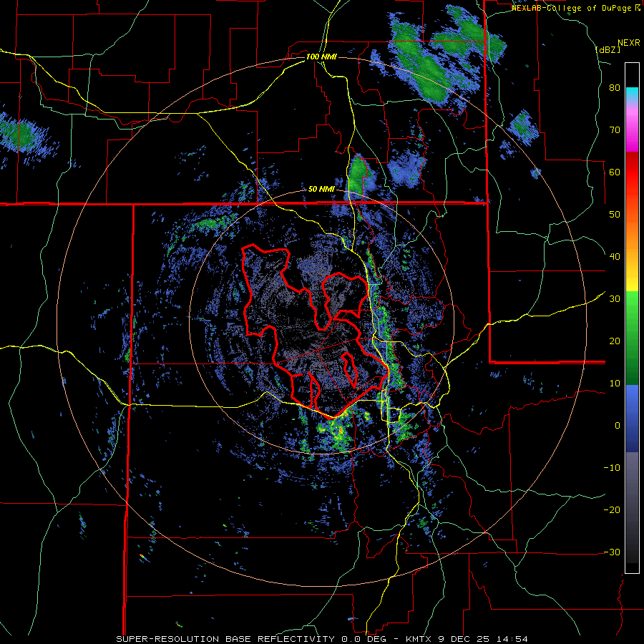Click the 70 value on the dBZ scale
The image size is (644, 644).
click(615, 130)
